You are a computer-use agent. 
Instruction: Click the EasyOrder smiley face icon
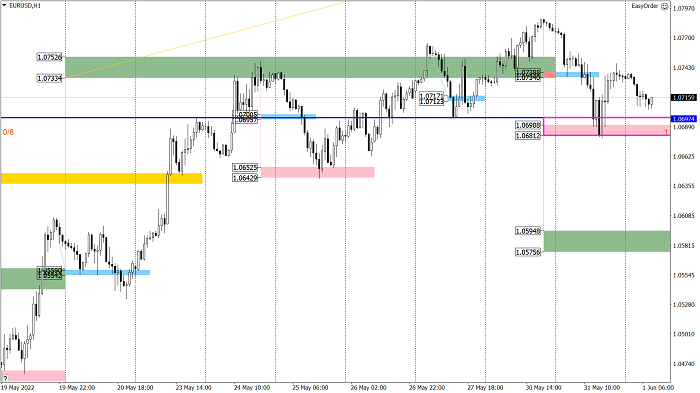point(665,6)
